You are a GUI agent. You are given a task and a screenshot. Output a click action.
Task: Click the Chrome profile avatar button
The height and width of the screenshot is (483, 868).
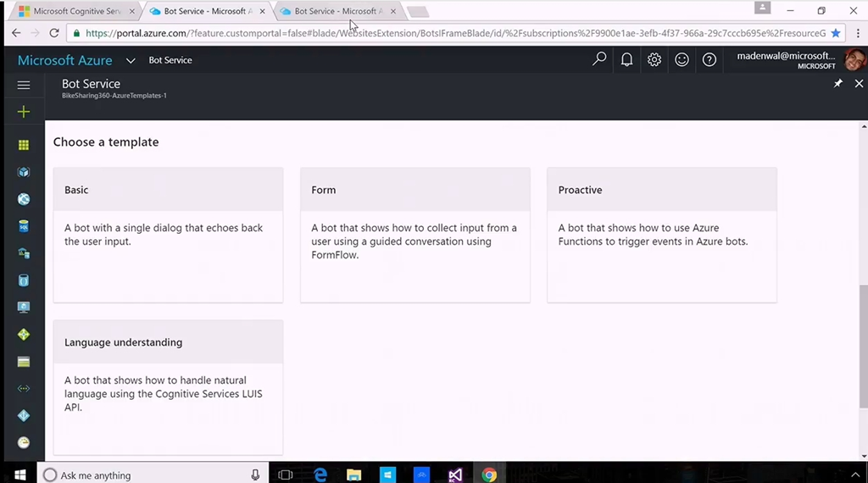pos(762,8)
